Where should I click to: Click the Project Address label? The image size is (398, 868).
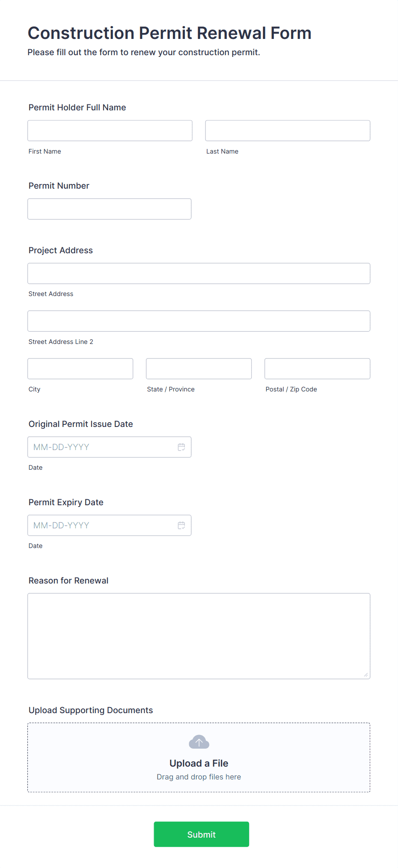(x=61, y=250)
